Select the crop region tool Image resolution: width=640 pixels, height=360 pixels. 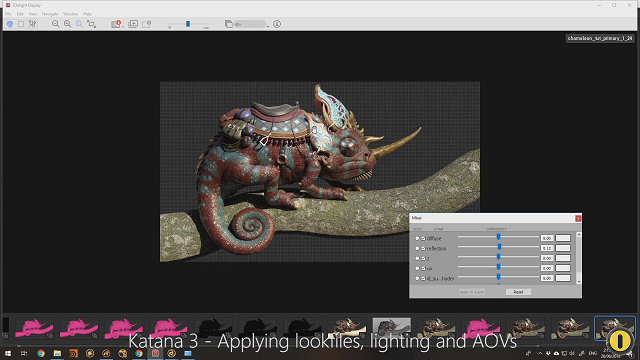(21, 24)
